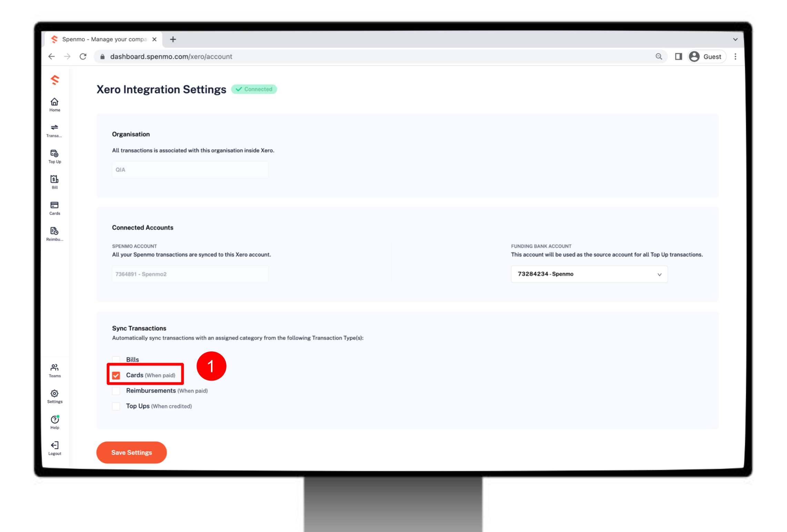
Task: Open the tab search chevron
Action: click(735, 39)
